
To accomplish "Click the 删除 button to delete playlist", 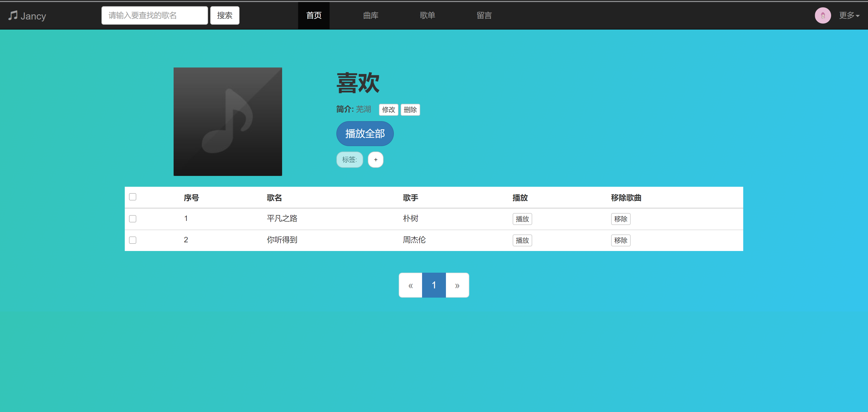I will pos(410,110).
